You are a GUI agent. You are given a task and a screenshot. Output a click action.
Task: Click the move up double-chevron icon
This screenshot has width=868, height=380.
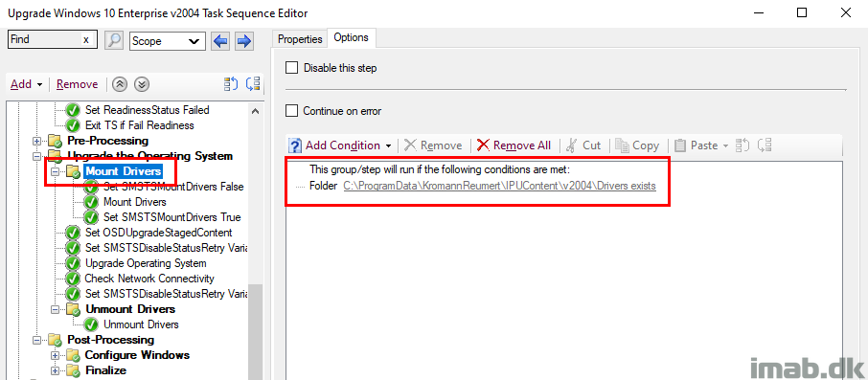[x=120, y=84]
